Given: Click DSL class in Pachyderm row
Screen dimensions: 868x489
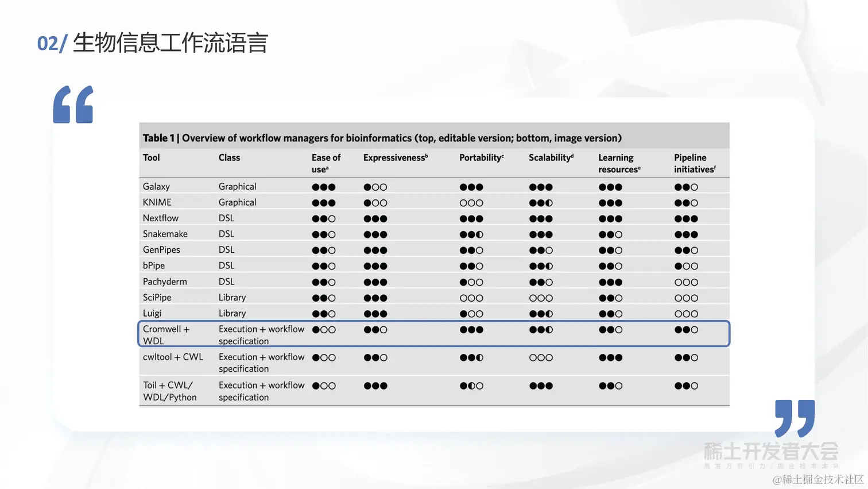Looking at the screenshot, I should pyautogui.click(x=227, y=282).
